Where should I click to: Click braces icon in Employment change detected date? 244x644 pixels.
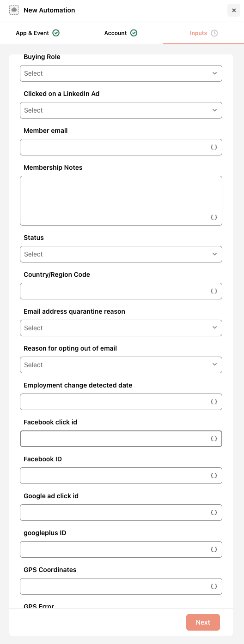(x=214, y=402)
